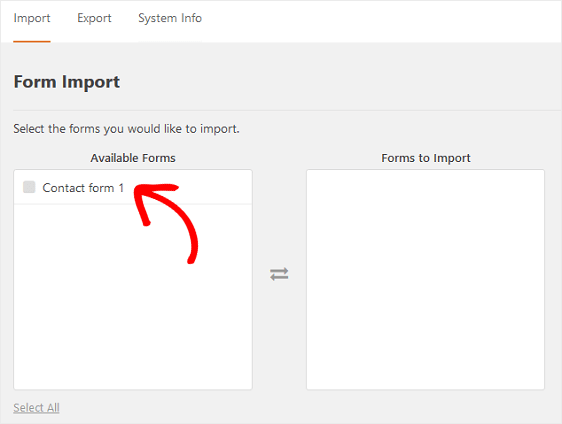Click the 'Select the forms' instruction text
Viewport: 562px width, 424px height.
coord(126,129)
